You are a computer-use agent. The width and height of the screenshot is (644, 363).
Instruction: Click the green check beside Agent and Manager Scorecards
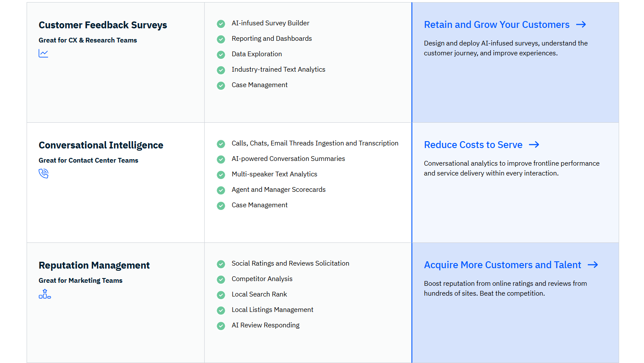pos(221,190)
